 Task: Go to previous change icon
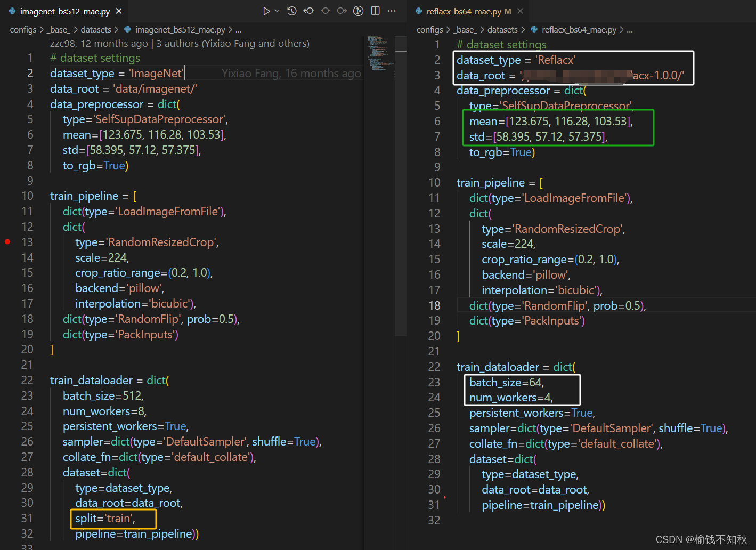(x=308, y=11)
